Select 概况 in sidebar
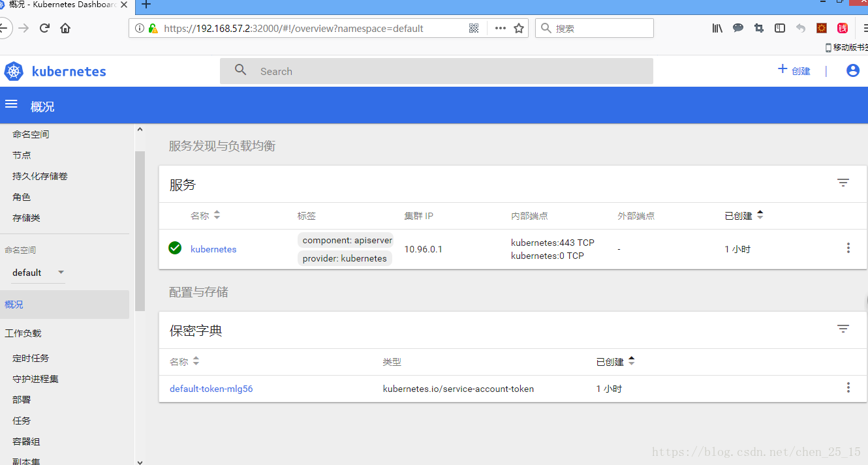The image size is (868, 465). click(65, 305)
